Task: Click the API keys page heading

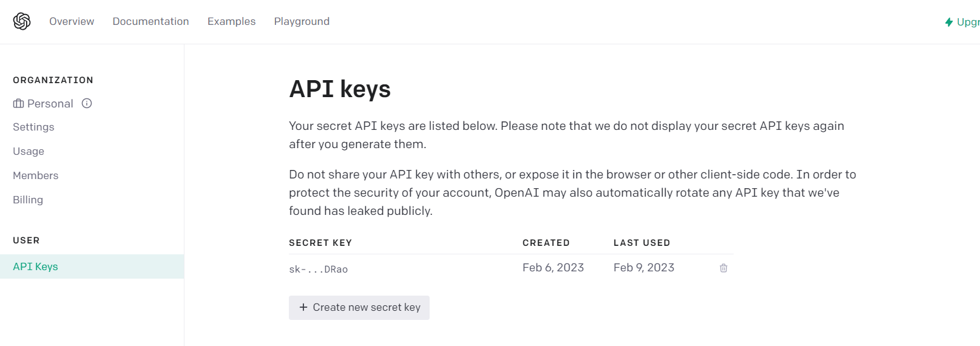Action: [340, 89]
